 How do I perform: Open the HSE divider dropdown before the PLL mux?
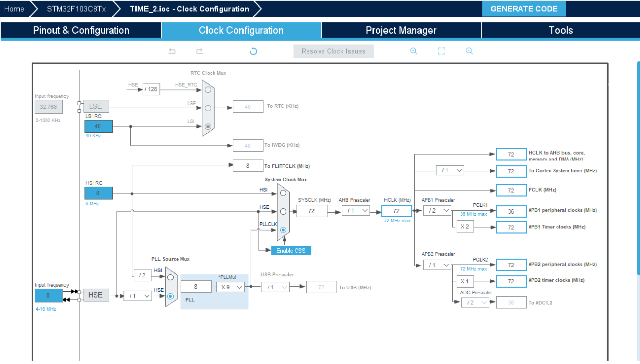[138, 296]
